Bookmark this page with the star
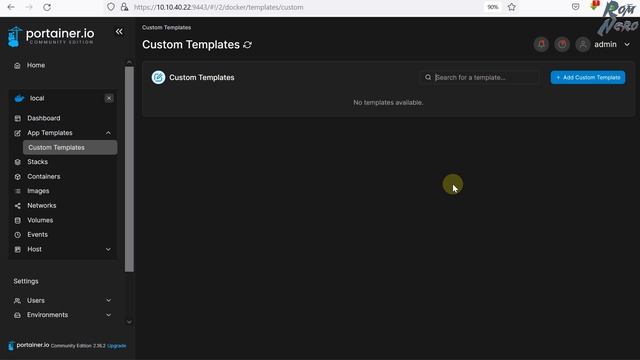 [512, 7]
